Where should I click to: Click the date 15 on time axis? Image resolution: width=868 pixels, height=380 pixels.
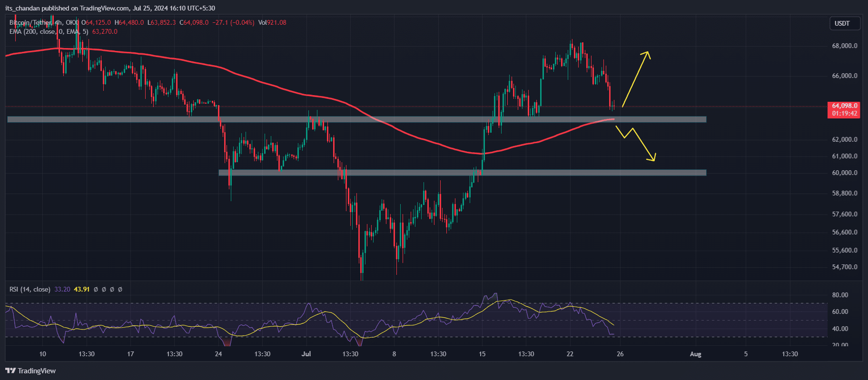[x=482, y=354]
